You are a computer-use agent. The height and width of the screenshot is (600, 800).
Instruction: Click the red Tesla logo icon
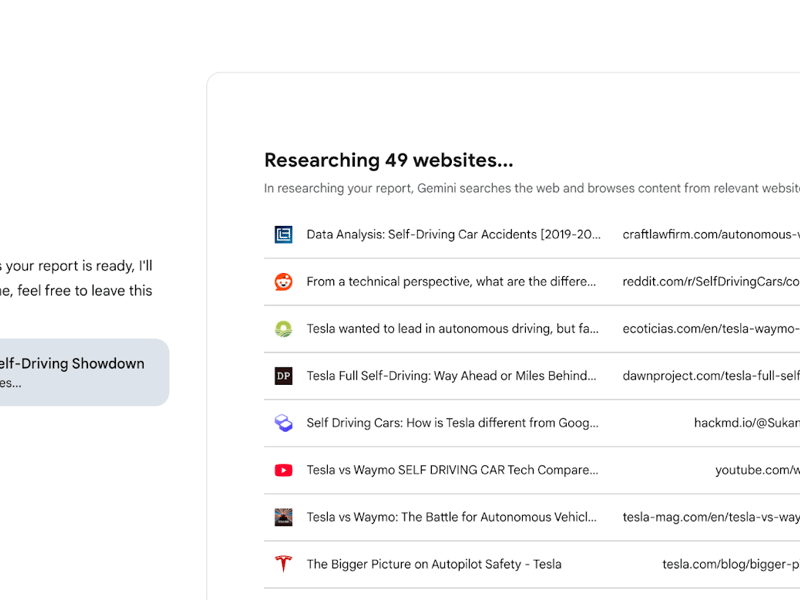(x=284, y=564)
